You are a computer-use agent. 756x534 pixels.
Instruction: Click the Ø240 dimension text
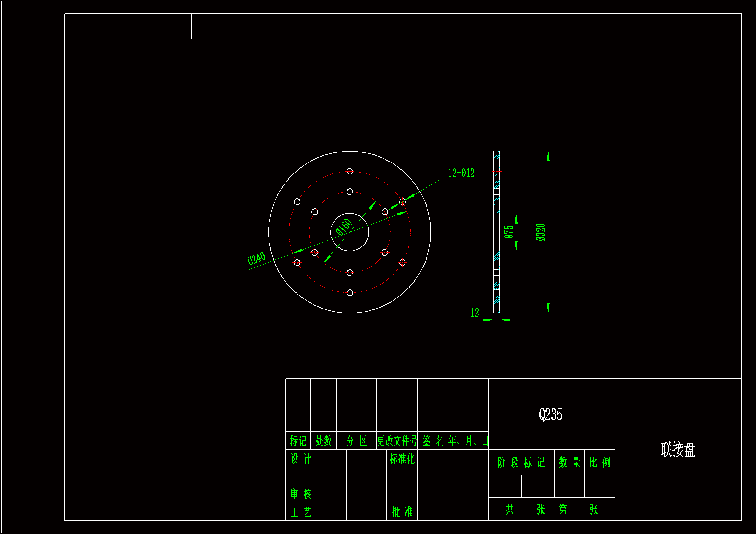tap(256, 258)
